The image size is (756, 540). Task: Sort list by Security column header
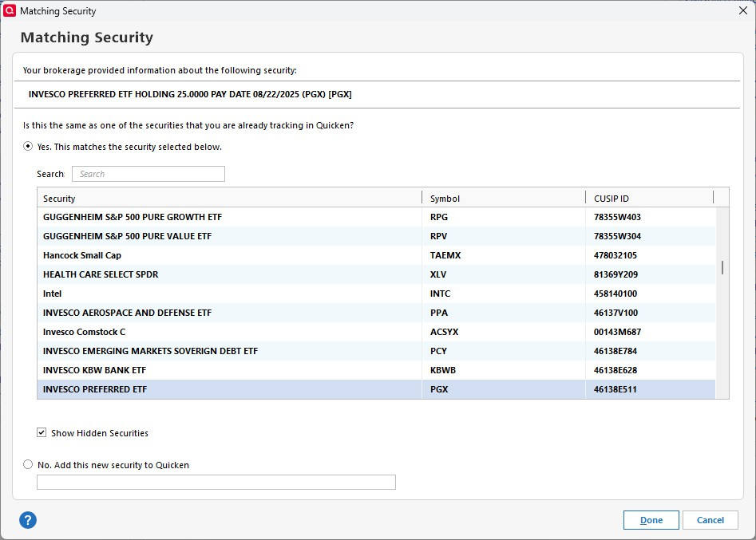230,198
